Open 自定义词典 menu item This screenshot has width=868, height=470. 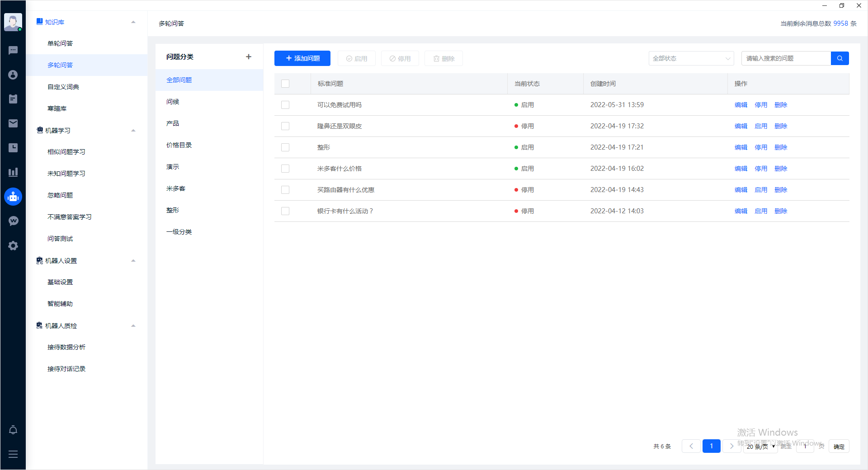(63, 87)
